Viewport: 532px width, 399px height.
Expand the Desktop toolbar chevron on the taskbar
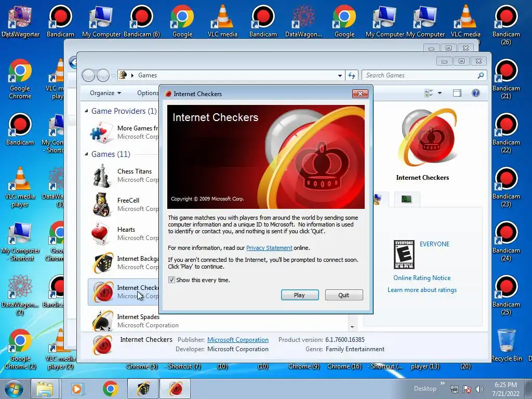(x=442, y=383)
